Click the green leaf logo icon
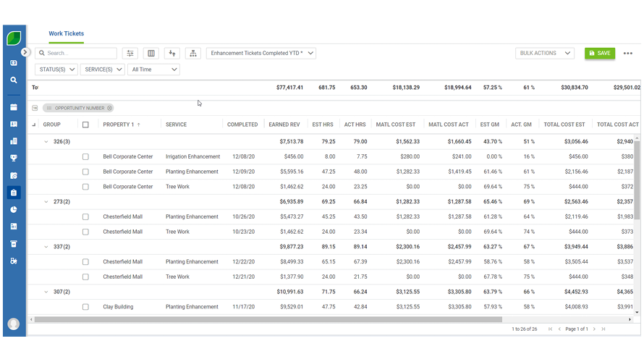The image size is (644, 362). coord(14,38)
